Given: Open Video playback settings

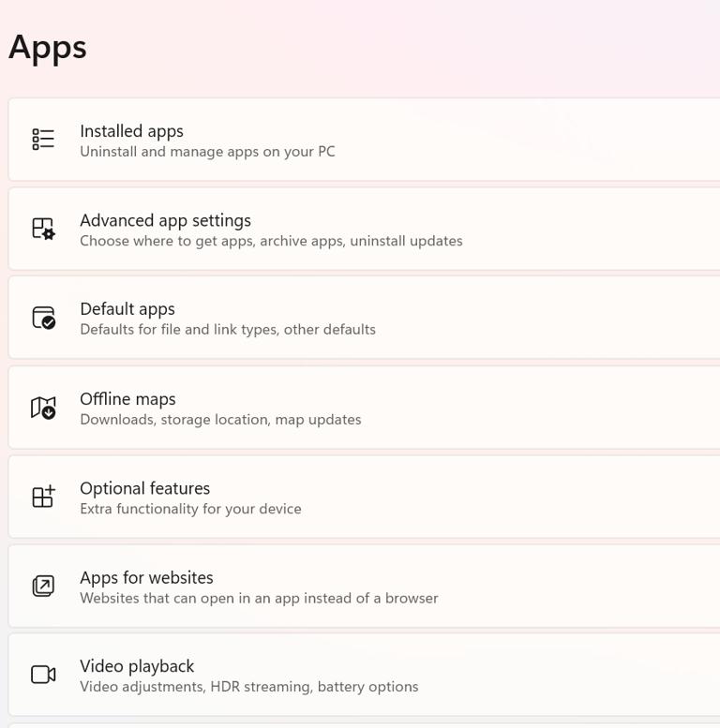Looking at the screenshot, I should coord(137,666).
